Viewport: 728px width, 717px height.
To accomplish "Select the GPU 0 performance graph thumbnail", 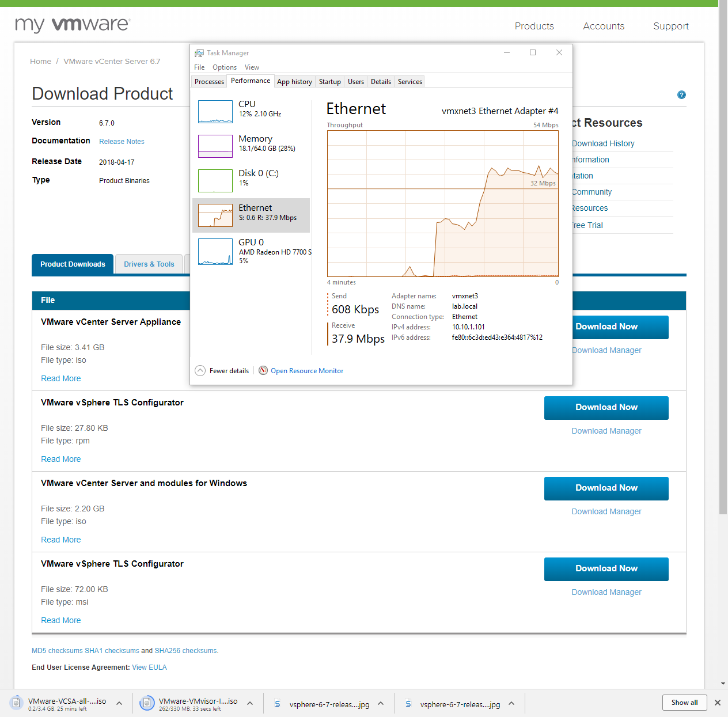I will point(215,252).
